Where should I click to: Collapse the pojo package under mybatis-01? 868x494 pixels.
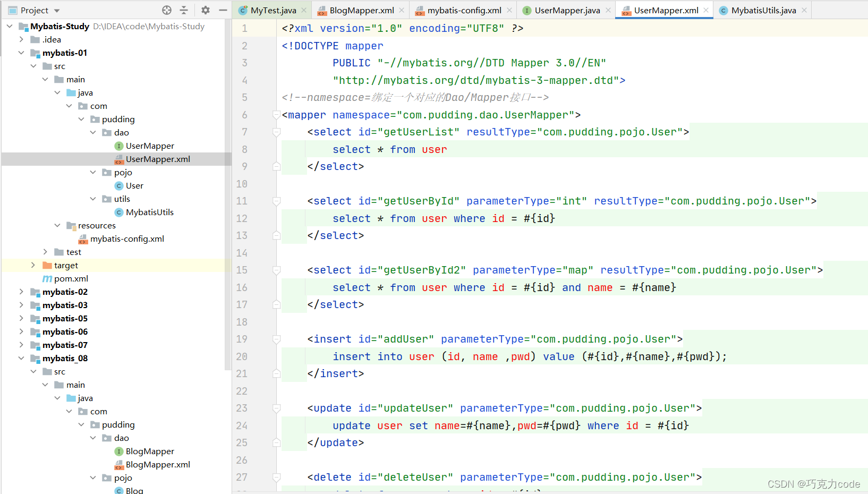93,172
